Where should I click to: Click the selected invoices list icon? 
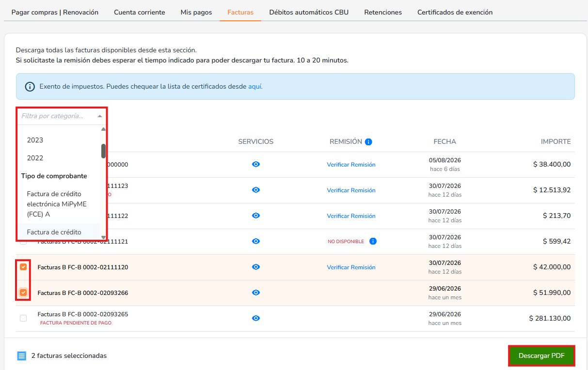click(x=22, y=356)
